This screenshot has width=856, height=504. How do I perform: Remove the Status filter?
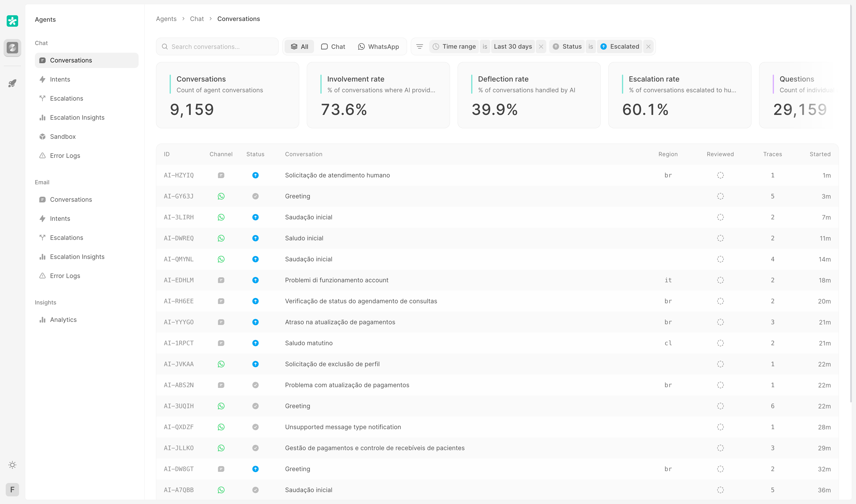pyautogui.click(x=648, y=46)
